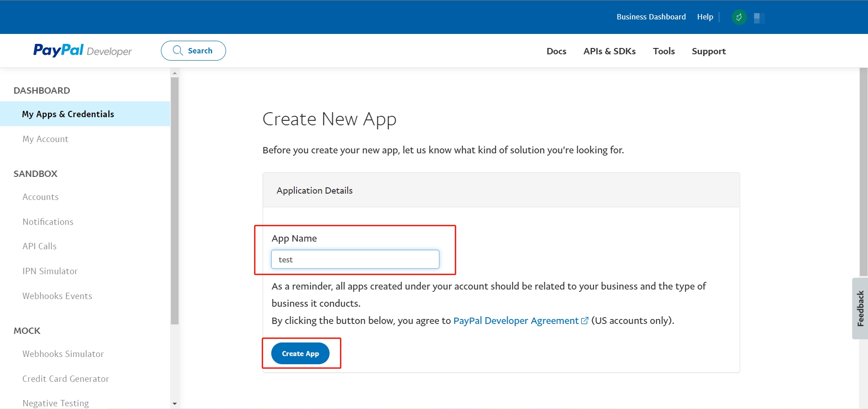Open the APIs & SDKs menu

[609, 51]
